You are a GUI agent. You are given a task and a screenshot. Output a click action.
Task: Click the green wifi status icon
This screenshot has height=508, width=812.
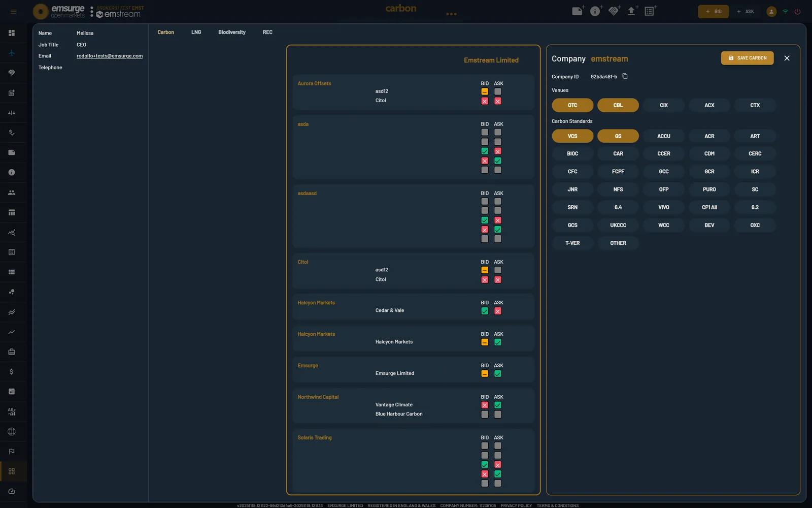tap(785, 12)
